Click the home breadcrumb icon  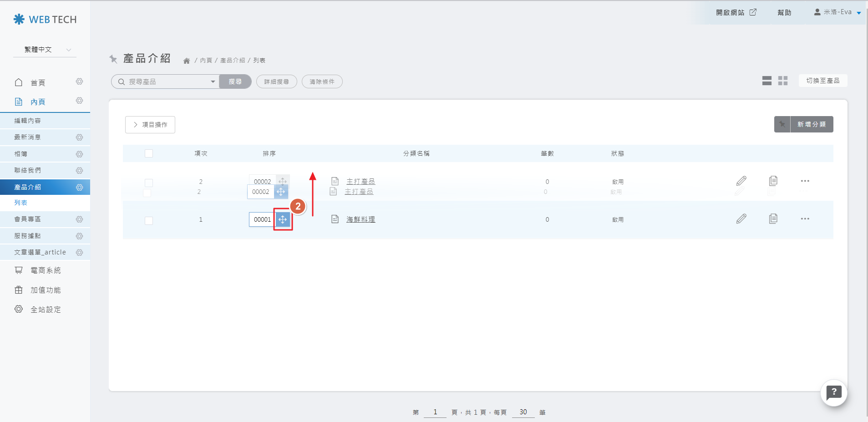click(x=187, y=61)
